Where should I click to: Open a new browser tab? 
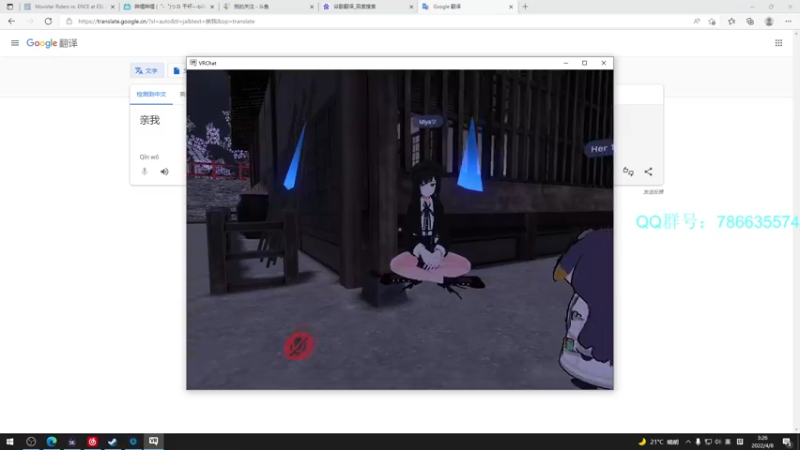click(525, 7)
